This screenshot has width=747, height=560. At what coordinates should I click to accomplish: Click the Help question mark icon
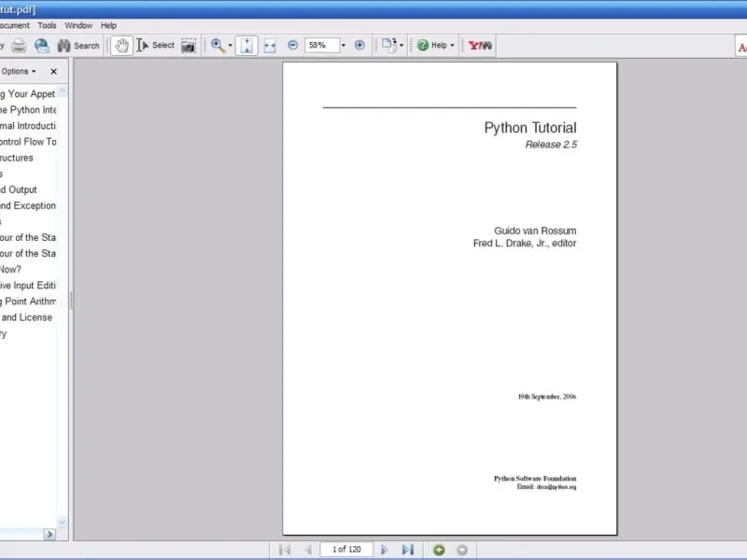point(423,45)
